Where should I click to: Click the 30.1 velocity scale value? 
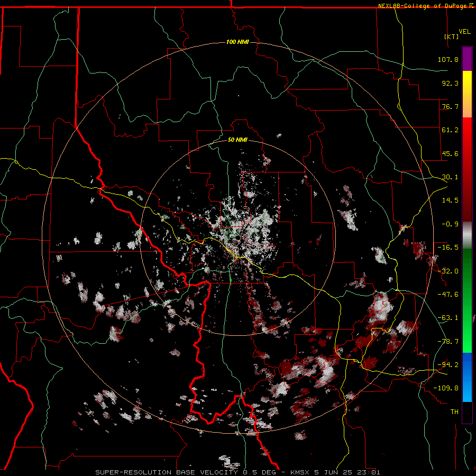(x=450, y=177)
